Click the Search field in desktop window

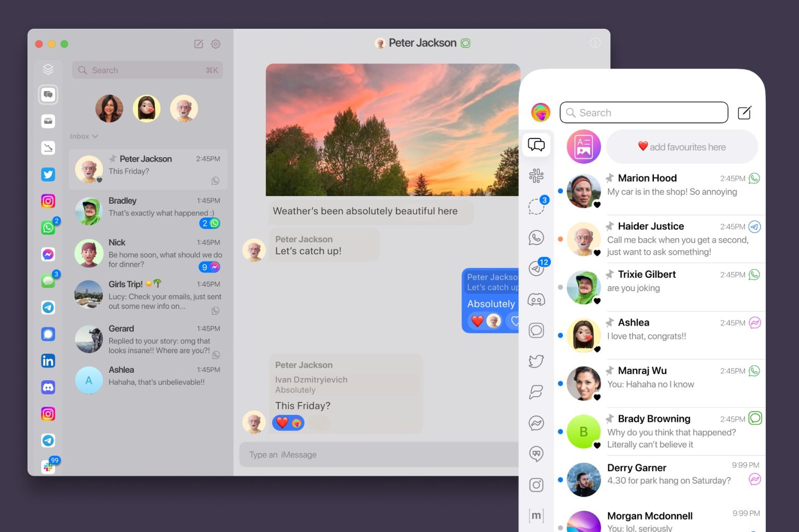click(x=147, y=70)
